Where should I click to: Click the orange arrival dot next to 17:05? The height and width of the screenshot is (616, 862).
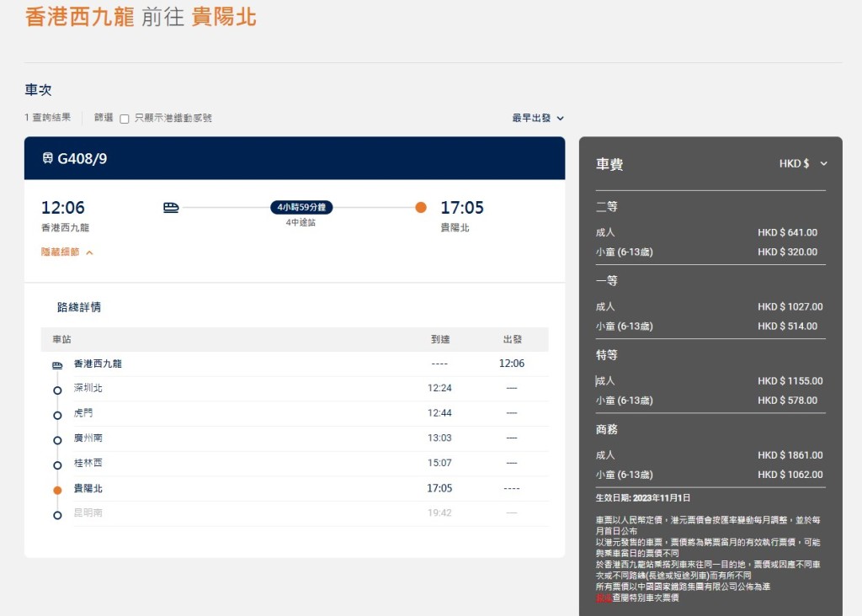421,207
